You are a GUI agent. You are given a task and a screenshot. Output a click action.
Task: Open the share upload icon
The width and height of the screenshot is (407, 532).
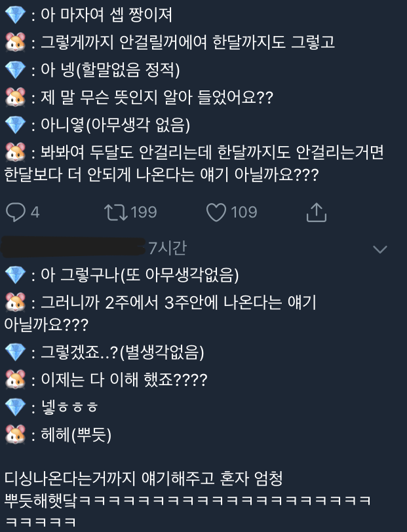(x=317, y=212)
